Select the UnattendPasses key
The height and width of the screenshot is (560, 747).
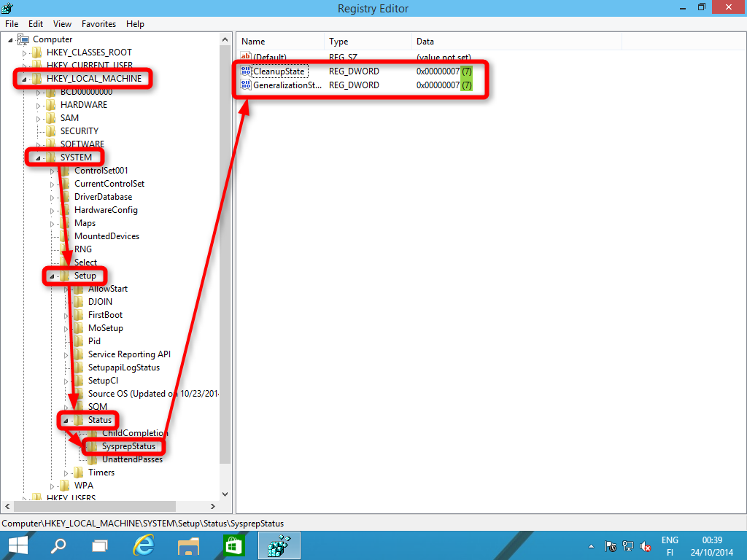[x=132, y=459]
